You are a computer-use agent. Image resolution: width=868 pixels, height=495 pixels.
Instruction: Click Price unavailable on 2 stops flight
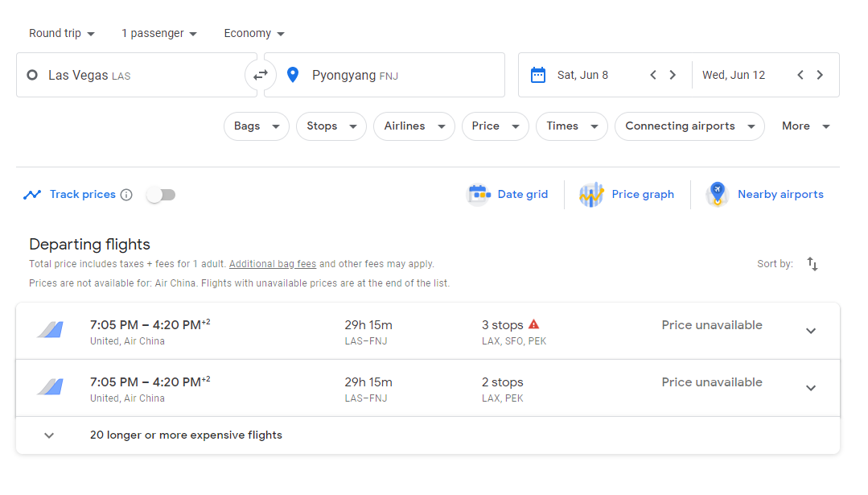click(x=712, y=382)
